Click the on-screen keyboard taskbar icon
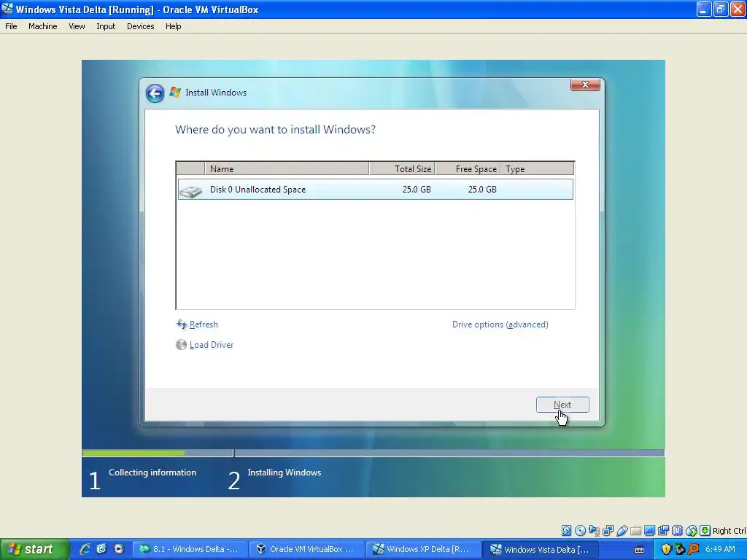 639,550
